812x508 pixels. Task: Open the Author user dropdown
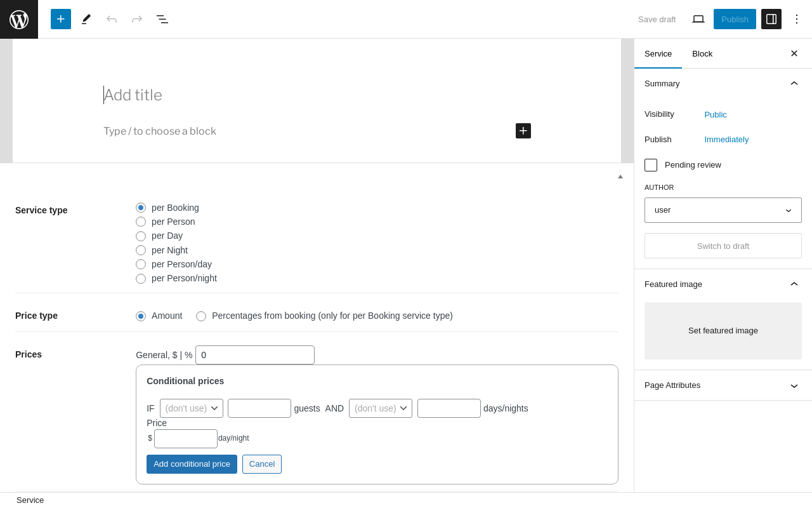tap(723, 210)
